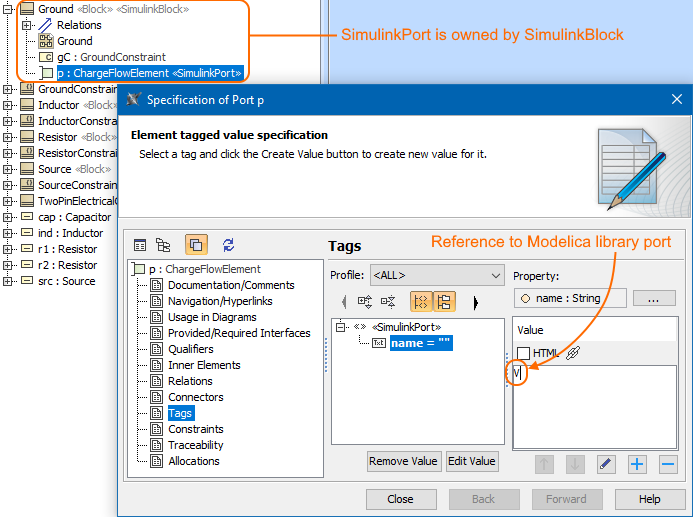Expand the cap : Capacitor node
693x517 pixels.
point(8,217)
